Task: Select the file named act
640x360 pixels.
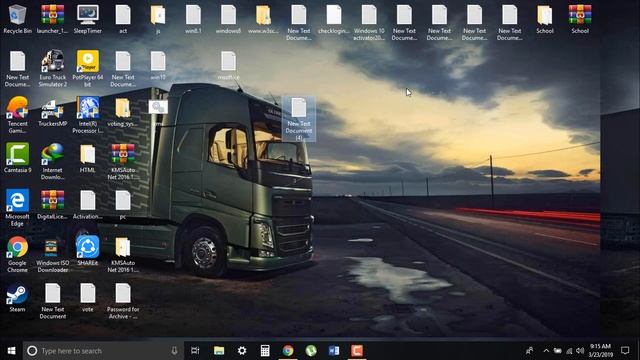Action: 123,19
